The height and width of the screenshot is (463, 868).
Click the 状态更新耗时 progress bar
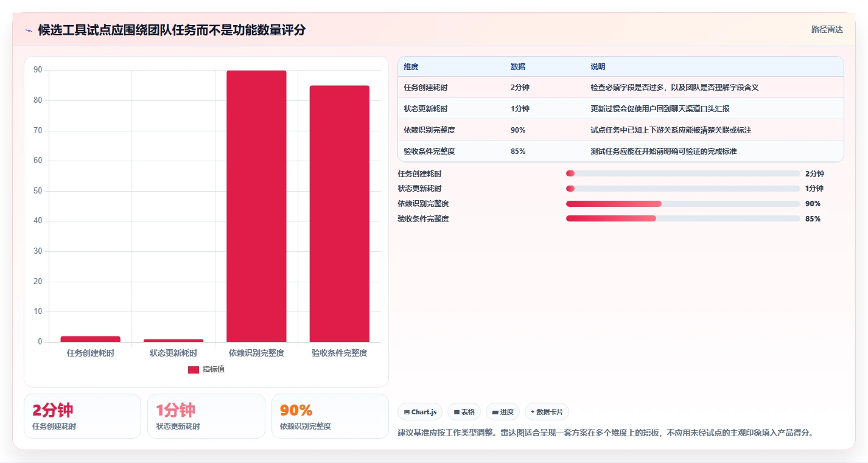point(683,189)
